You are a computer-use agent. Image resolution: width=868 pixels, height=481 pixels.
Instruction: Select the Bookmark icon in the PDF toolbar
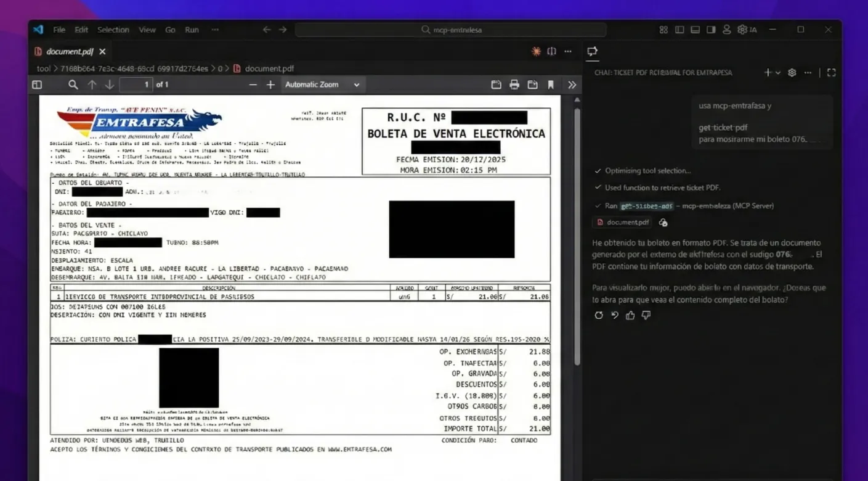point(550,84)
